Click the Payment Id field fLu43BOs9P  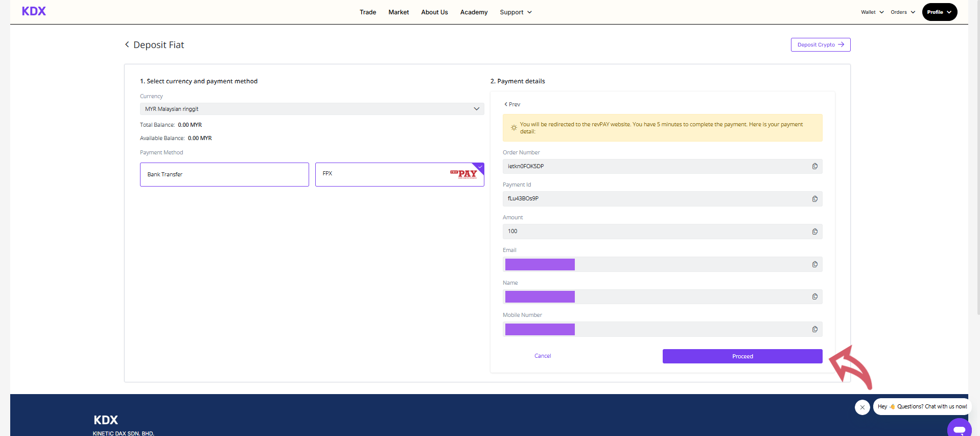point(662,199)
